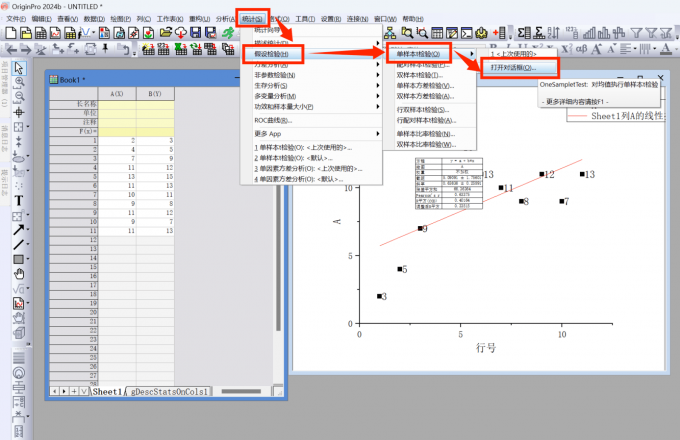The image size is (680, 440).
Task: Open dropdown arrow next to the line plot icon
Action: tap(93, 33)
